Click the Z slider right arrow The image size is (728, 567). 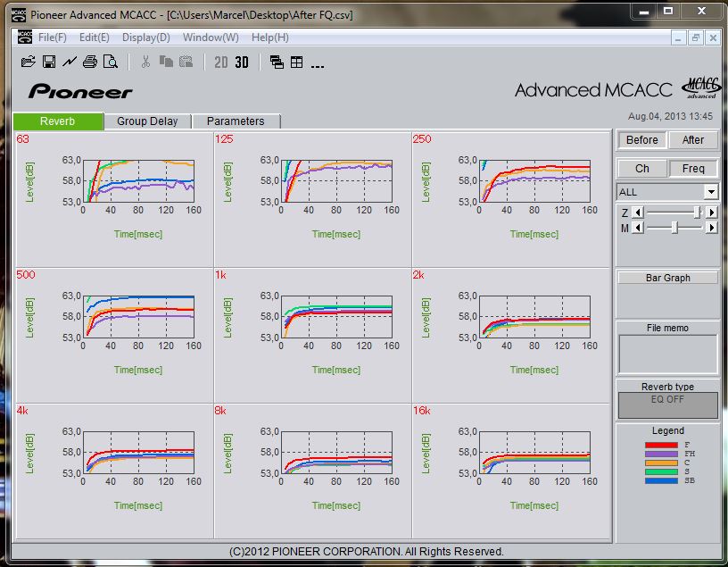pyautogui.click(x=711, y=212)
